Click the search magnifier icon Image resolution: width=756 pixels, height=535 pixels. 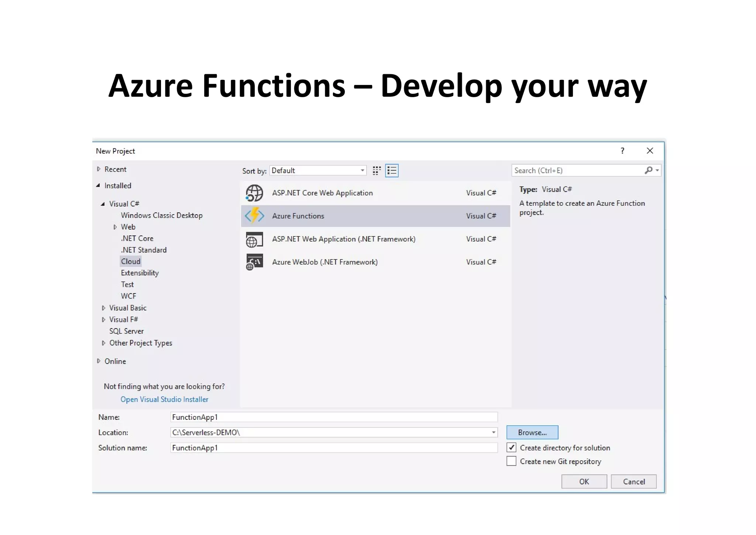click(648, 170)
